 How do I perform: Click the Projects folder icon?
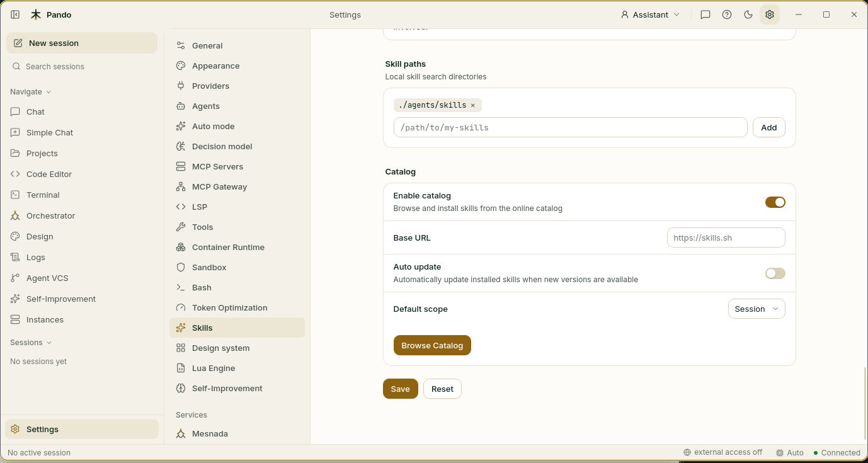point(15,153)
